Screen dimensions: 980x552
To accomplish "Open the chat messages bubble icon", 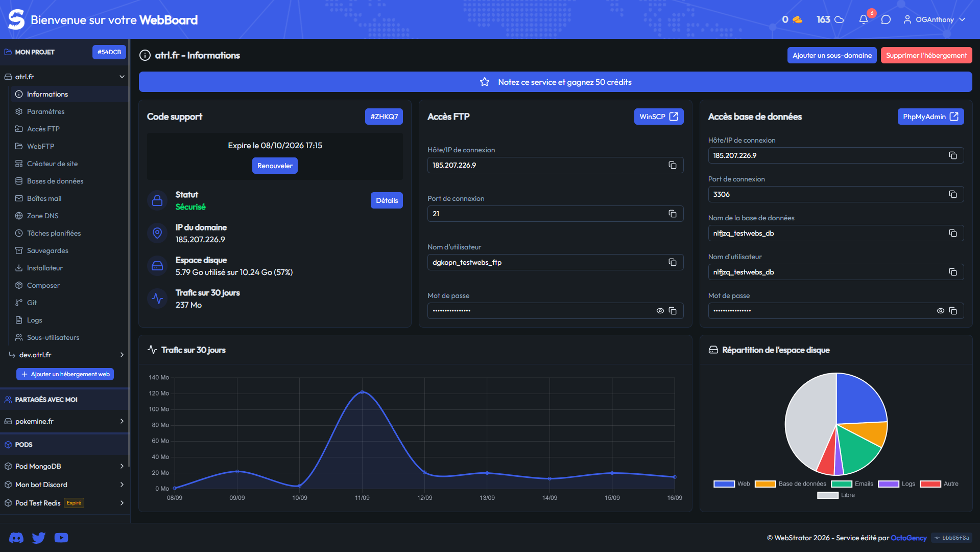I will (x=886, y=19).
